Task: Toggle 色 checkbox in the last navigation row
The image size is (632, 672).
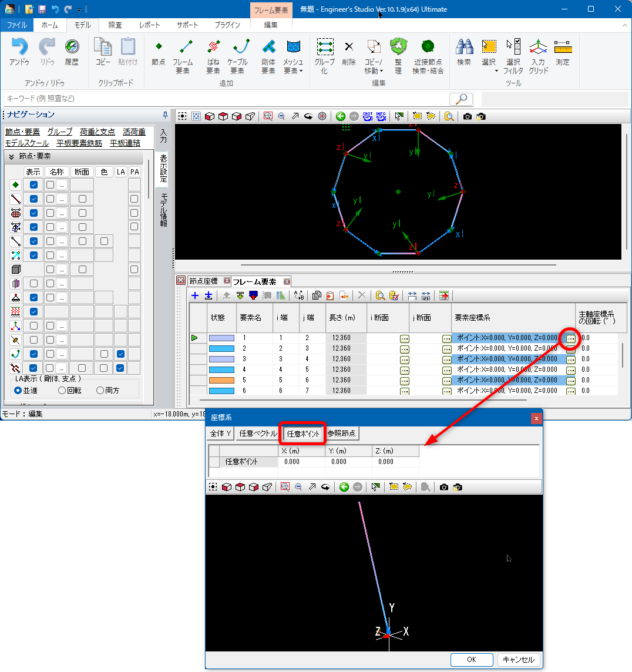Action: pyautogui.click(x=103, y=368)
